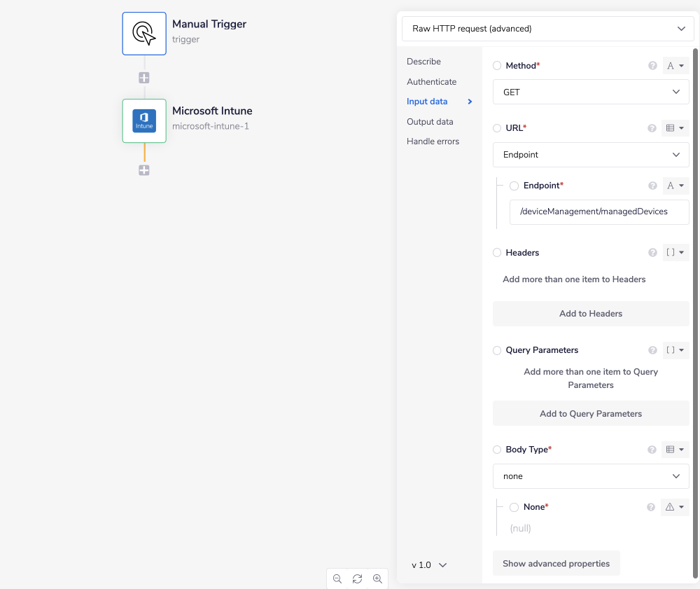The height and width of the screenshot is (589, 700).
Task: Click the Endpoint input containing /deviceManagement/managedDevices
Action: pos(598,212)
